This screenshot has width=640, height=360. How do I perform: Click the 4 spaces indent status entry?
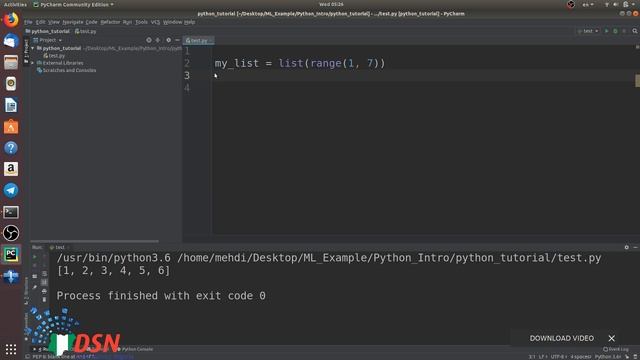click(x=580, y=357)
